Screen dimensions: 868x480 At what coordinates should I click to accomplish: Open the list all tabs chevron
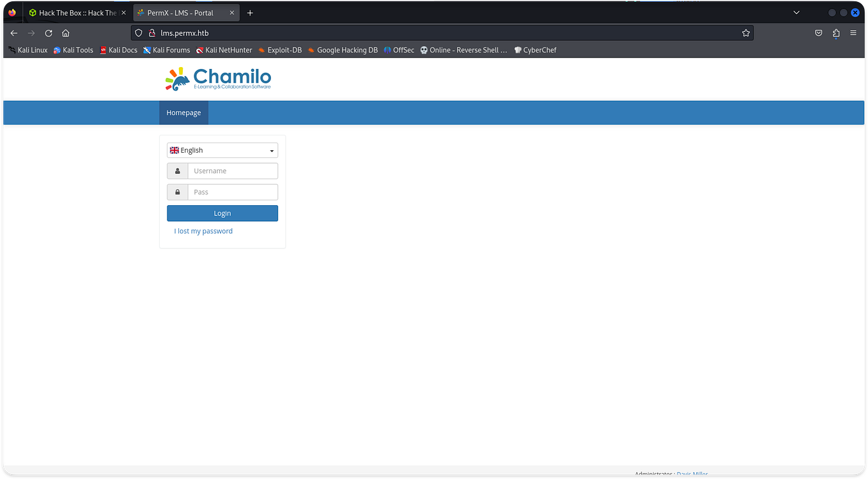(796, 12)
